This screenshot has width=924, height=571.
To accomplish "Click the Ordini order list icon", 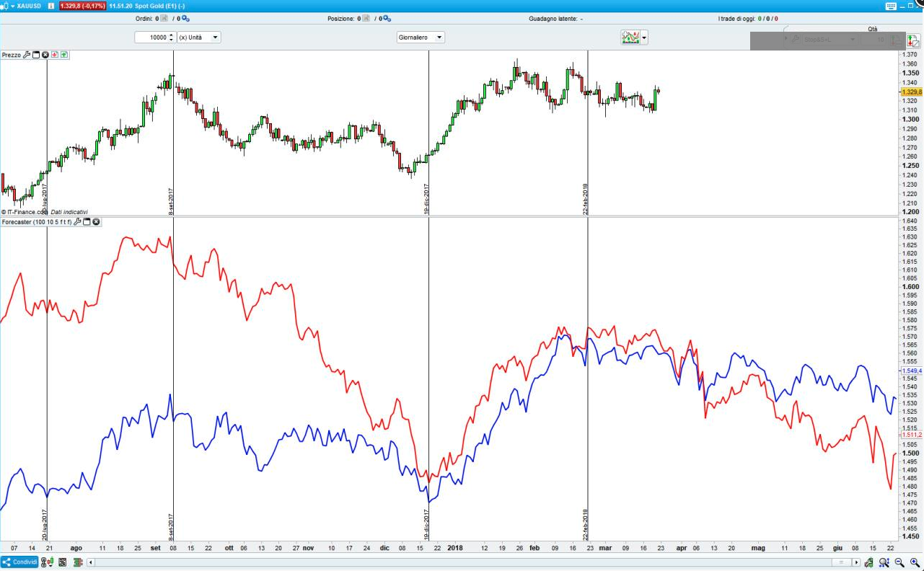I will tap(164, 19).
